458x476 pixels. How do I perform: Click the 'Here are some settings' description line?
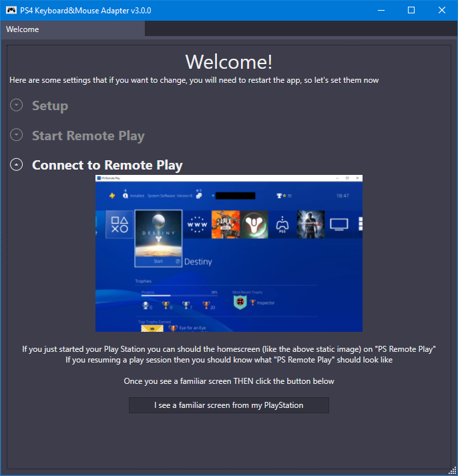coord(194,80)
